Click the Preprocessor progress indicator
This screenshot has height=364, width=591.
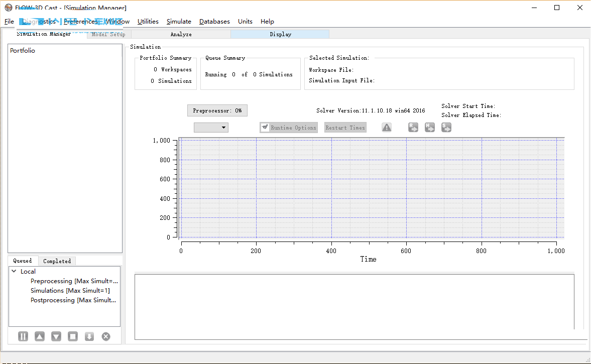[x=217, y=110]
